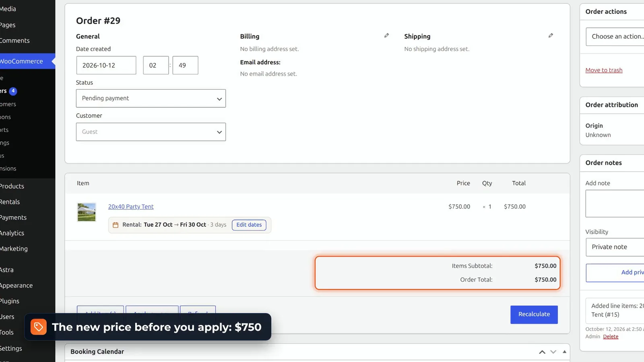Delete the order note via Delete link
Screen dimensions: 644x362
[611, 337]
